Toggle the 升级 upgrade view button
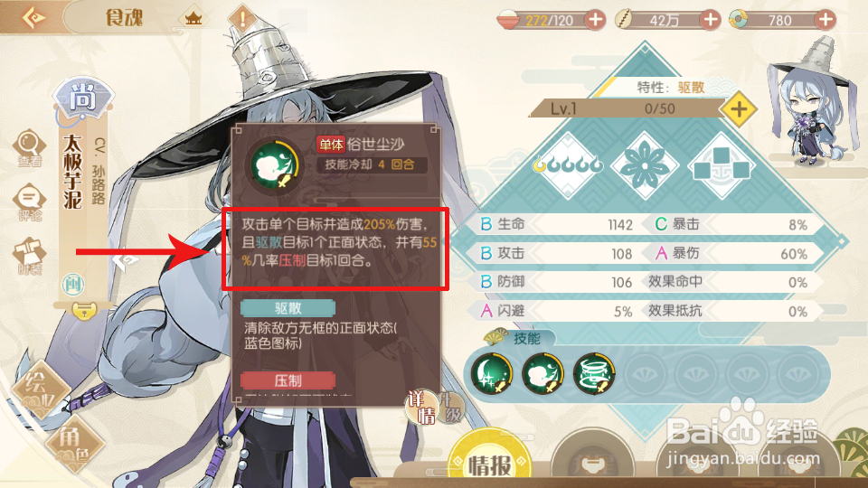The width and height of the screenshot is (868, 488). coord(453,408)
